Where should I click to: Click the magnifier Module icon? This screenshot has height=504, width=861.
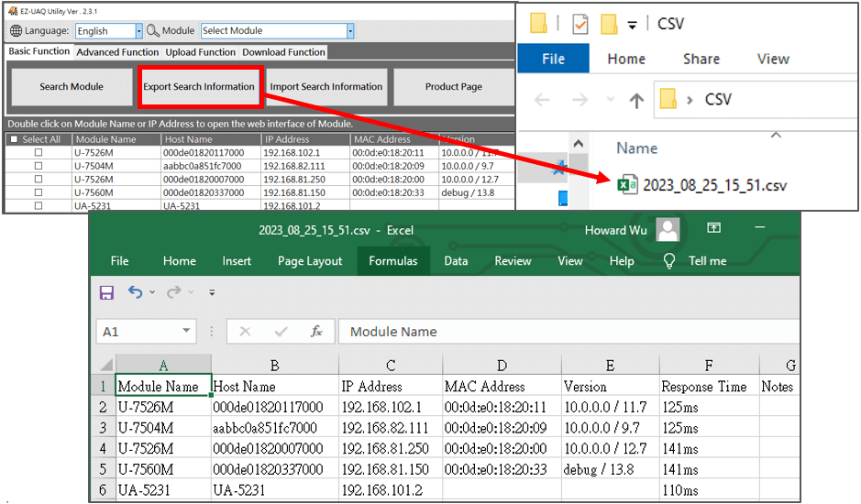tap(152, 31)
